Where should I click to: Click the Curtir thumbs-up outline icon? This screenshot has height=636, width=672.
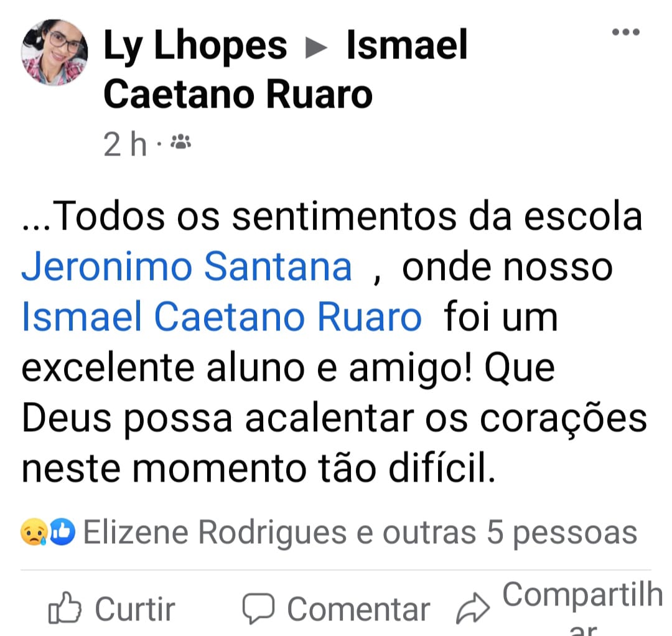(x=64, y=608)
